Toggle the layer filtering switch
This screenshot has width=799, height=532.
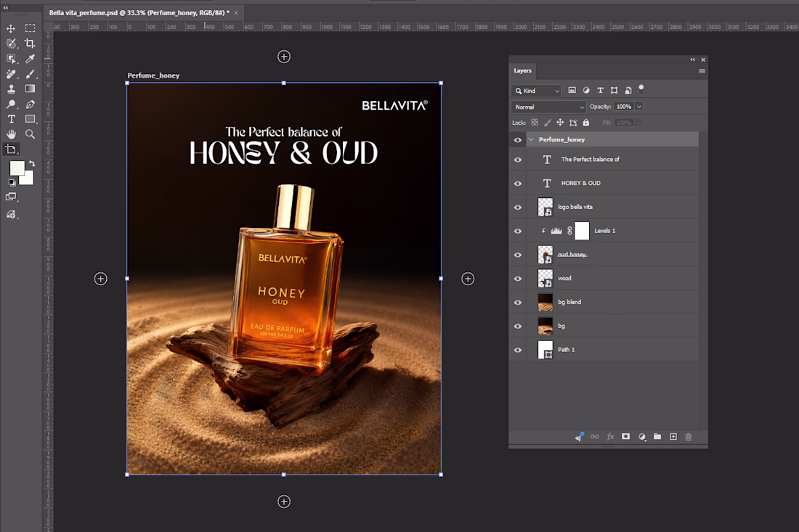pos(641,89)
